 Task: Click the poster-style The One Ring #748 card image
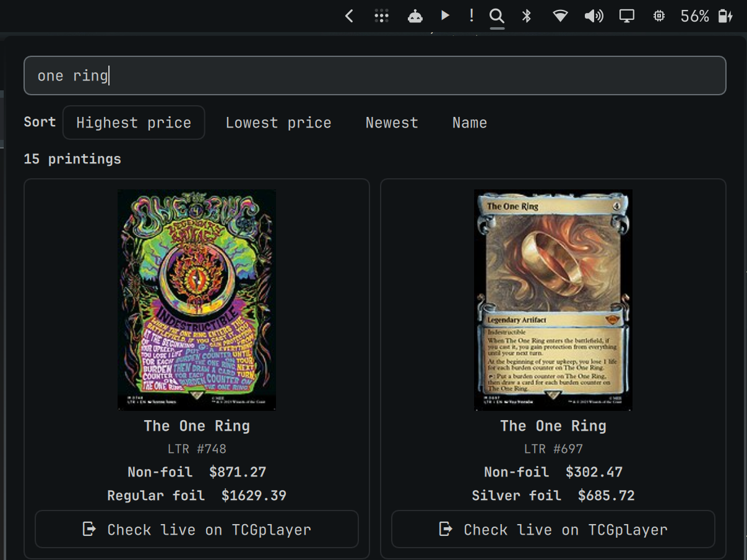click(197, 300)
